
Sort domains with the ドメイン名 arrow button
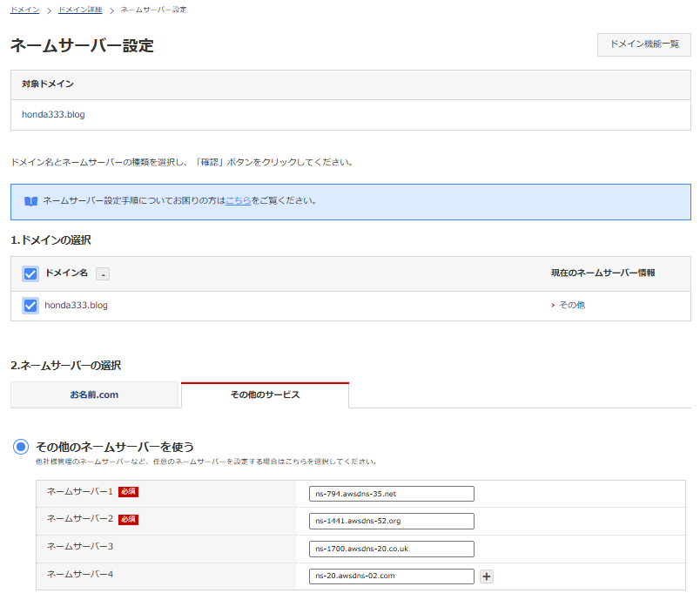[x=103, y=273]
